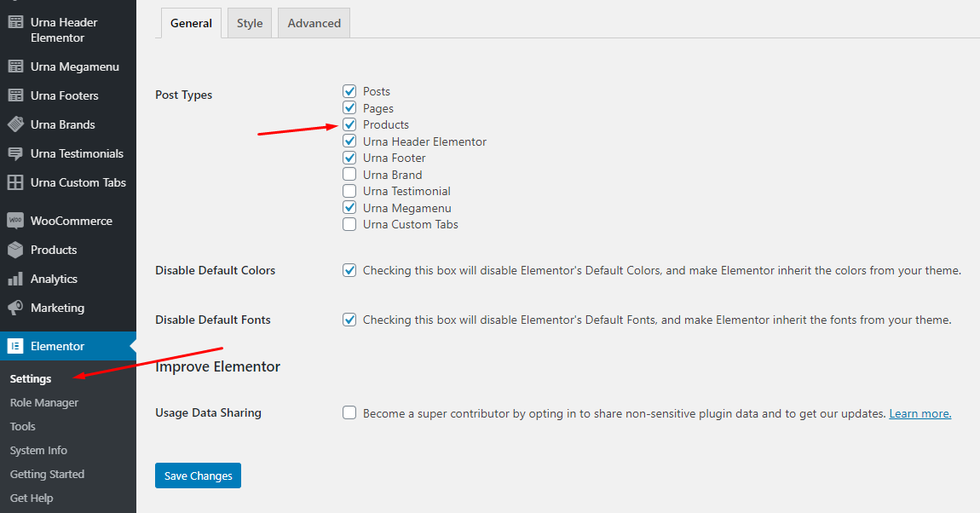Click the Post Types label
This screenshot has width=980, height=513.
tap(184, 95)
